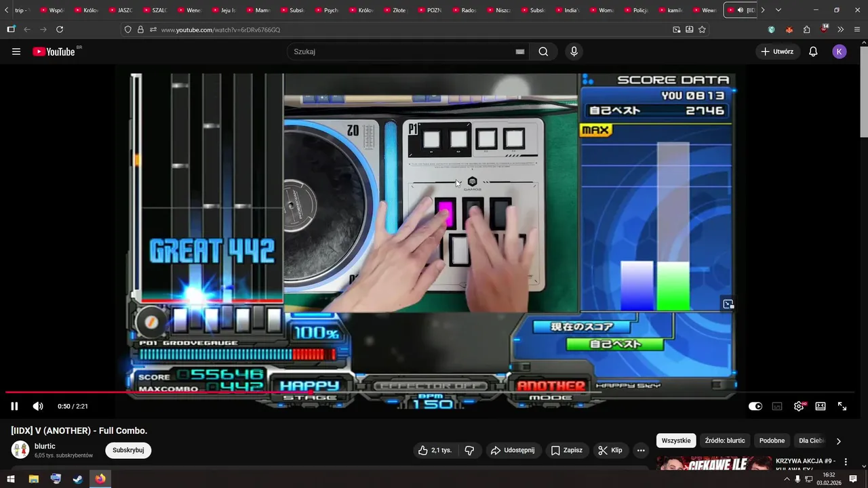Select the Wszystkie filter chip

676,441
